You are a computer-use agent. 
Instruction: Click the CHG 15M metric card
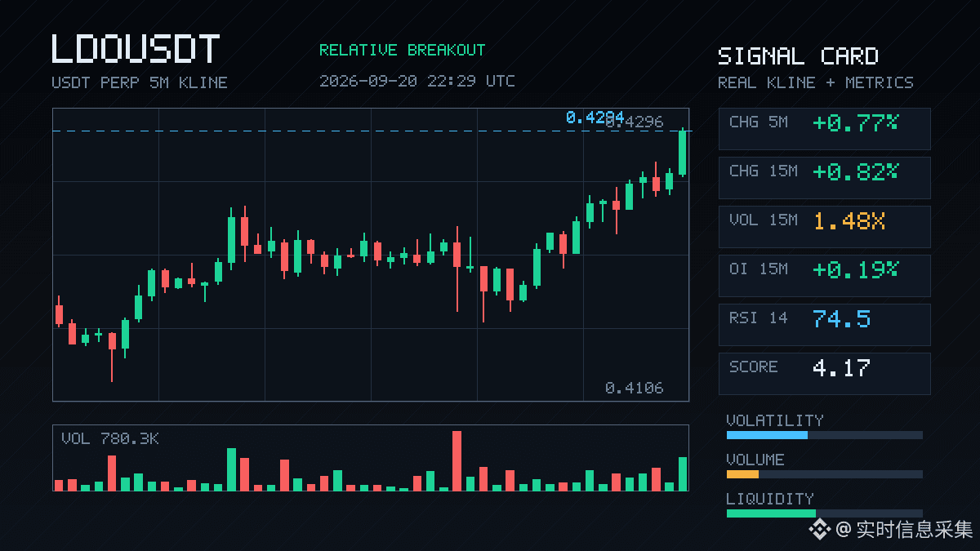pos(824,178)
